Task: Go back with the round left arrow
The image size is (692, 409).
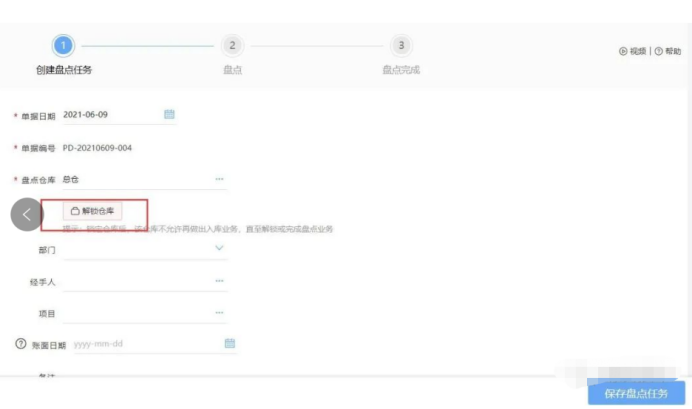Action: [x=27, y=214]
